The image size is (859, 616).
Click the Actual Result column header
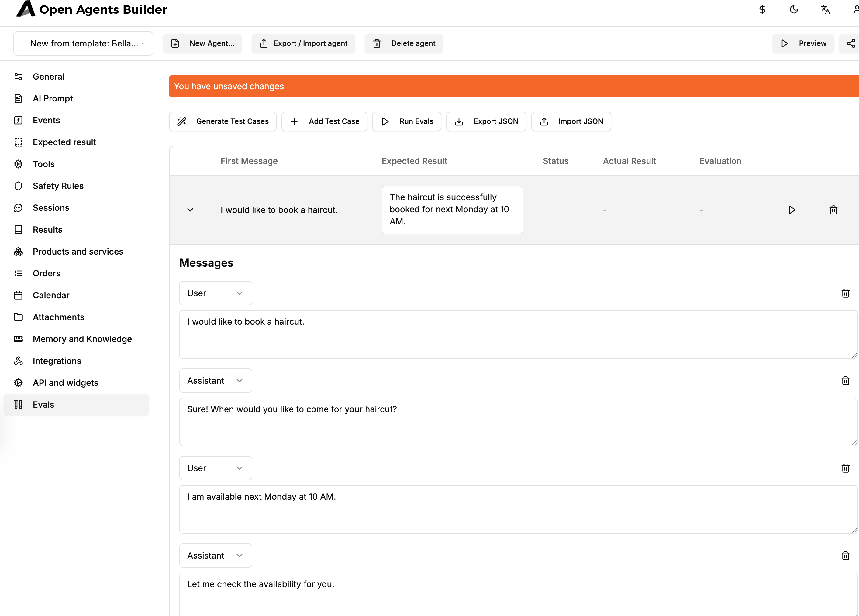(629, 161)
